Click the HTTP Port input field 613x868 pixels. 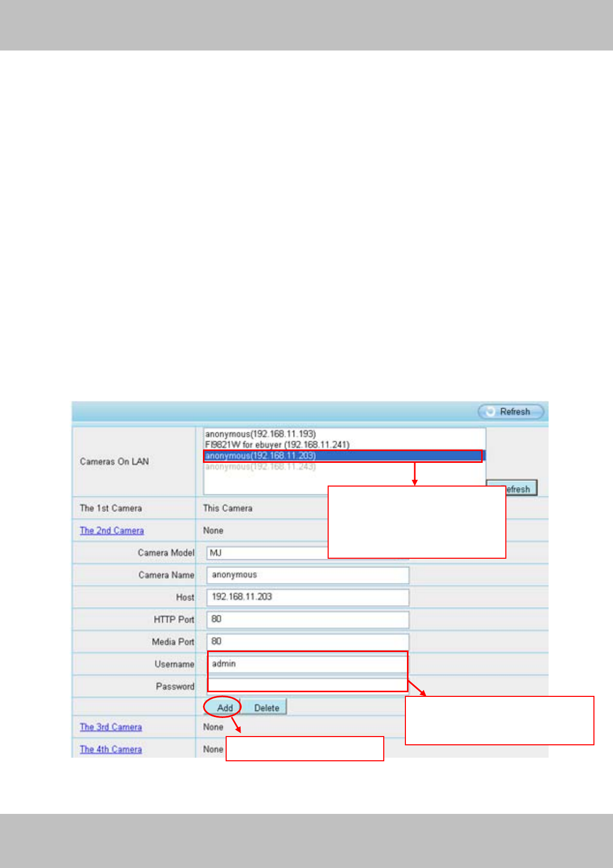pos(308,619)
